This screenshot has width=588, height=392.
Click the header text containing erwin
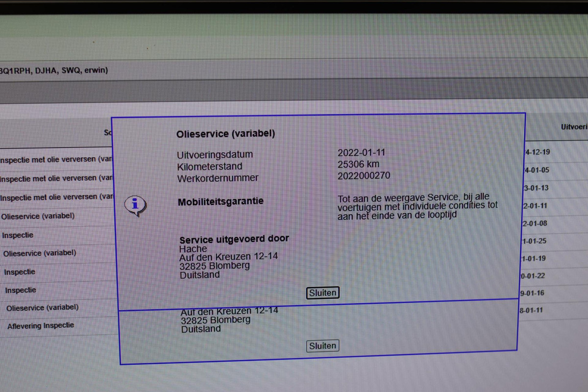(x=54, y=71)
